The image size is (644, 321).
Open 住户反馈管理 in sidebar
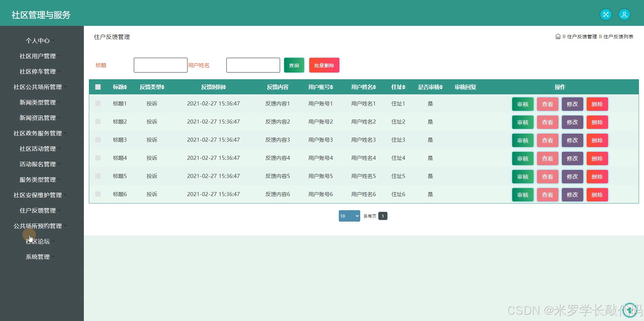40,211
